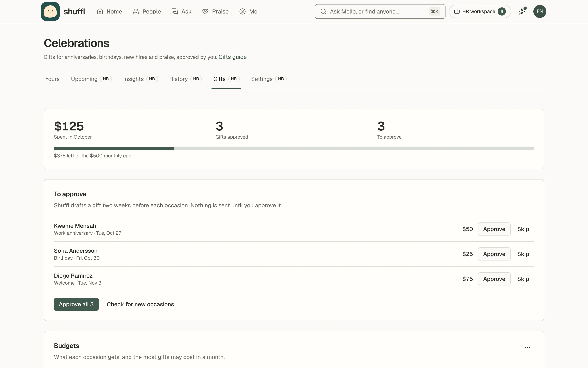The height and width of the screenshot is (368, 588).
Task: Open the Praise nav item
Action: point(215,11)
